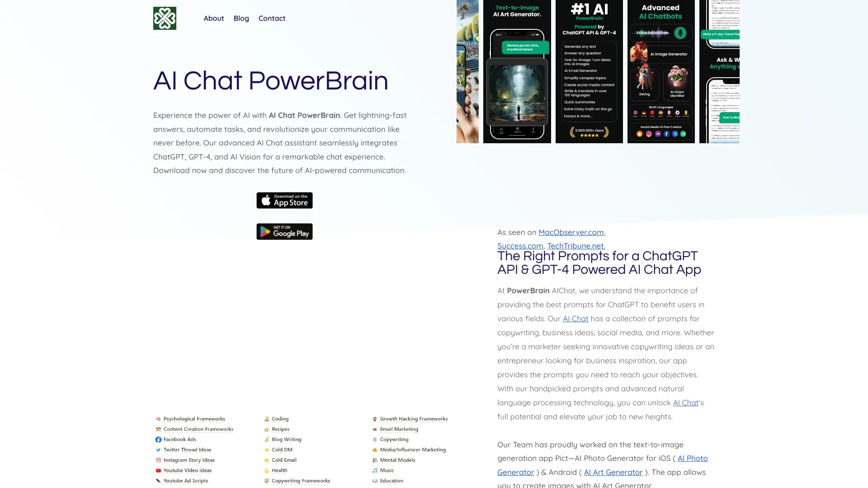
Task: Click the Facebook Ads icon
Action: [x=158, y=439]
